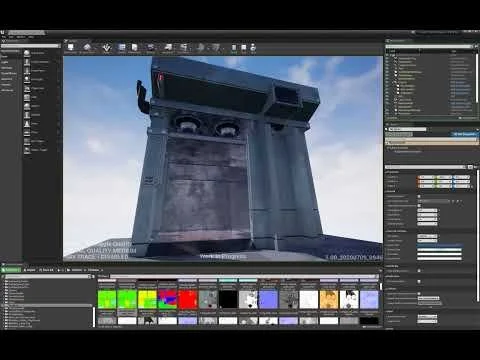Open the Marketplace toolbar icon
Image resolution: width=480 pixels, height=360 pixels.
[135, 48]
